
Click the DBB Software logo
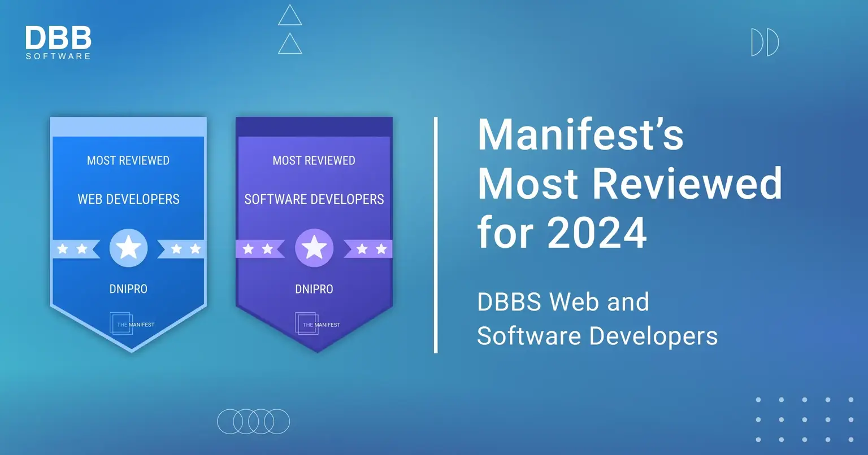(58, 43)
